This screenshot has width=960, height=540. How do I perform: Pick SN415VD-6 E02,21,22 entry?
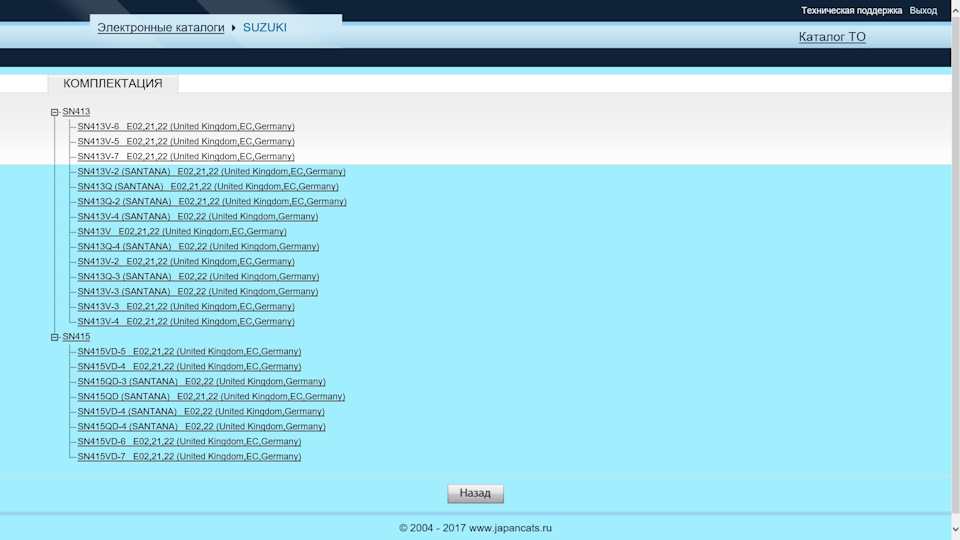(x=189, y=441)
